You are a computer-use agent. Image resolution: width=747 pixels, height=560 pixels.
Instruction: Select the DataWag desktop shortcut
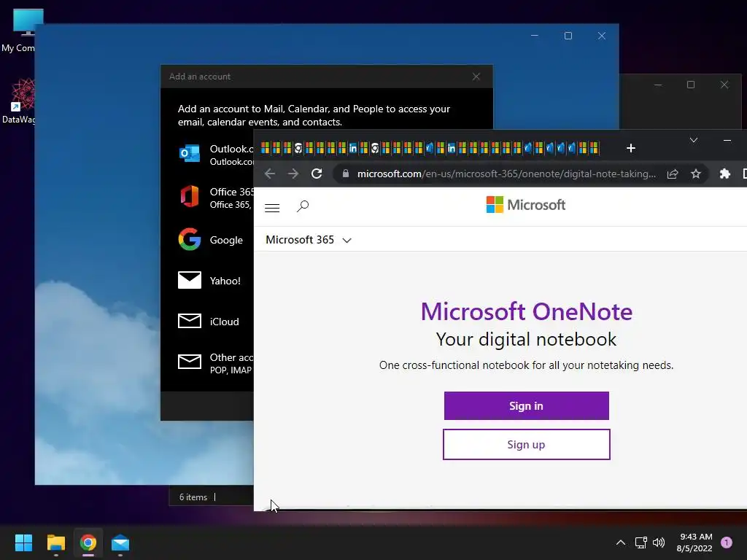tap(19, 101)
